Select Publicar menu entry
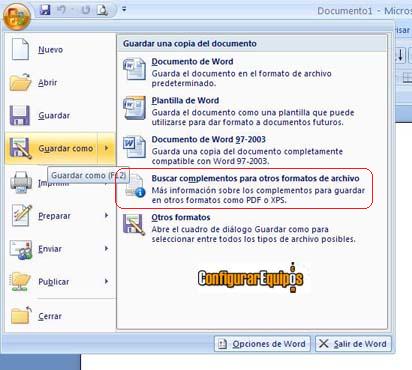This screenshot has height=370, width=412. click(x=60, y=282)
